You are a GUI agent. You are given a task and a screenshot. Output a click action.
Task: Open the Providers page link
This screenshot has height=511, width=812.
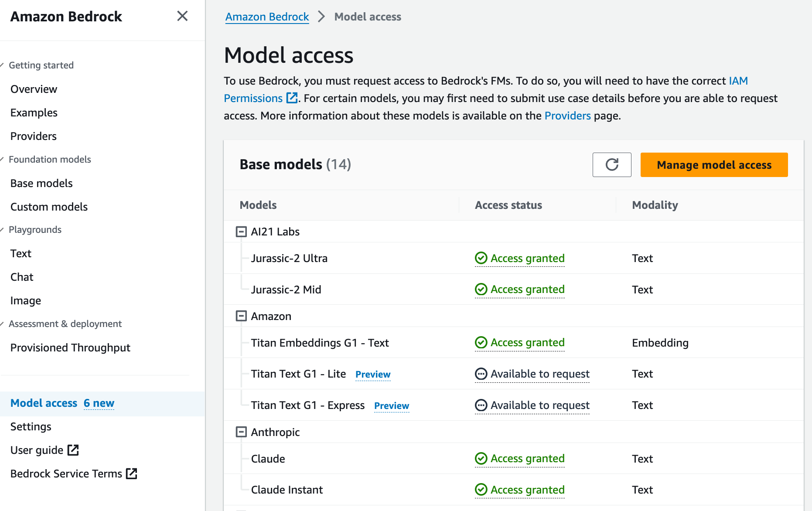(568, 116)
